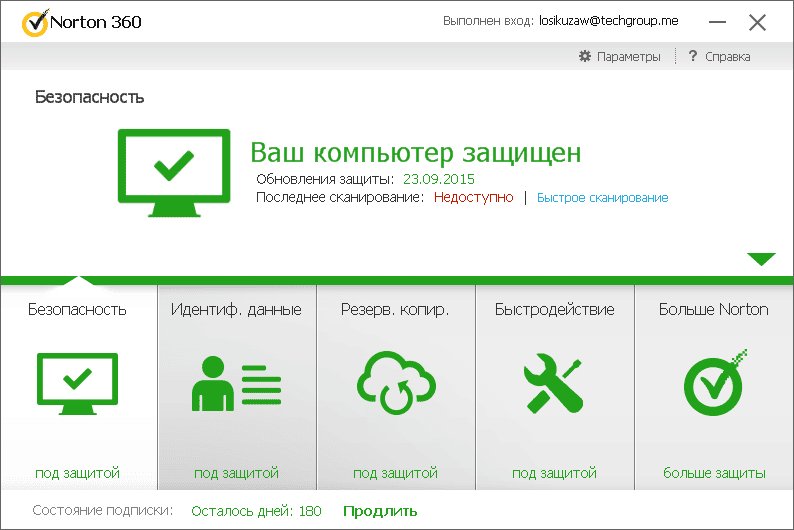Click the identity person icon
794x530 pixels.
236,383
